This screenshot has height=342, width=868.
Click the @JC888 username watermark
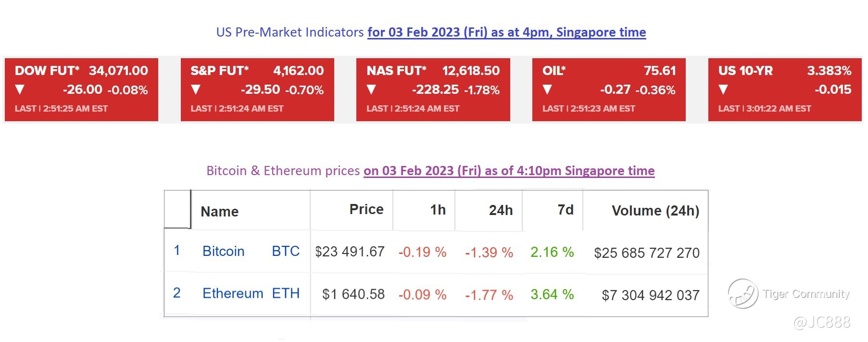coord(821,322)
